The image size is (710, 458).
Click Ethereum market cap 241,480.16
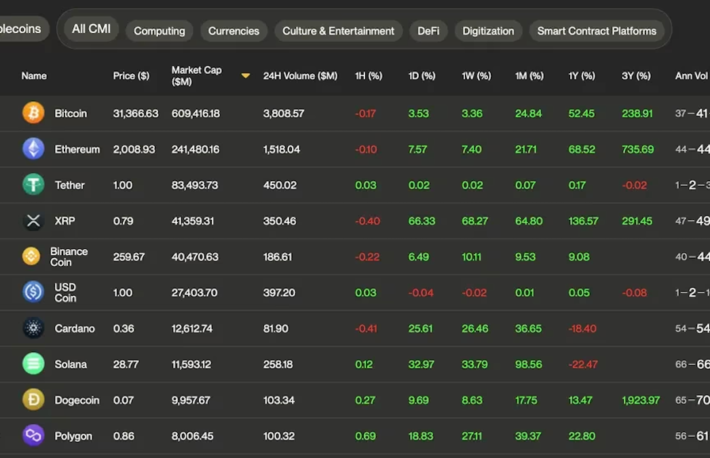click(195, 149)
